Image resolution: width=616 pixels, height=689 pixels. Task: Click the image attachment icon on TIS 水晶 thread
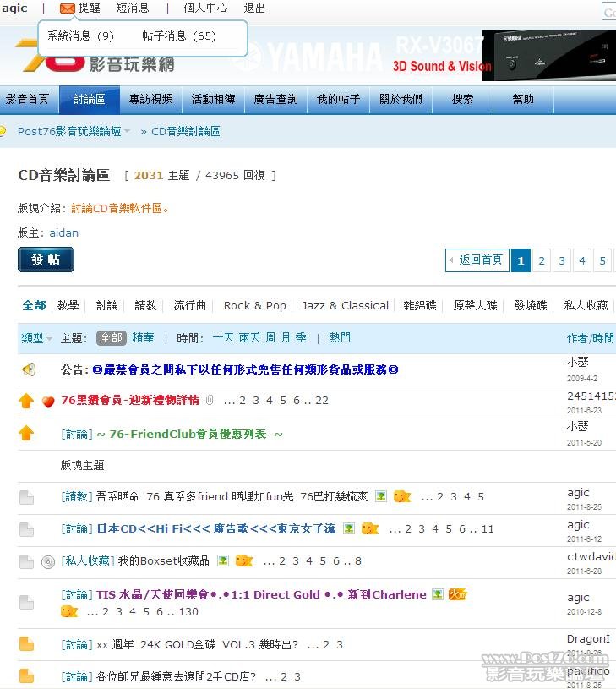click(438, 594)
